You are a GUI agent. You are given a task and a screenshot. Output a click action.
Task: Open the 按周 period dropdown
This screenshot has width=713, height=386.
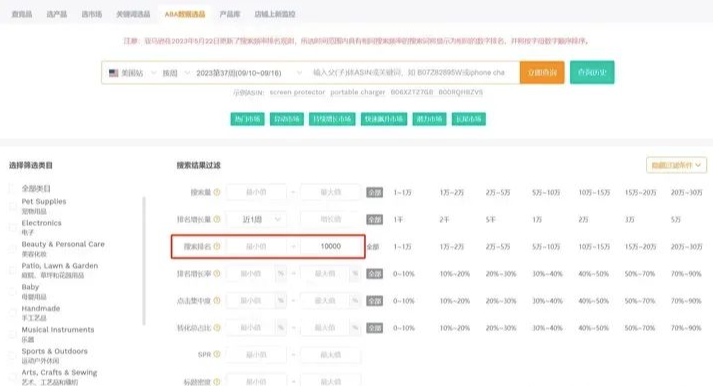(x=176, y=73)
